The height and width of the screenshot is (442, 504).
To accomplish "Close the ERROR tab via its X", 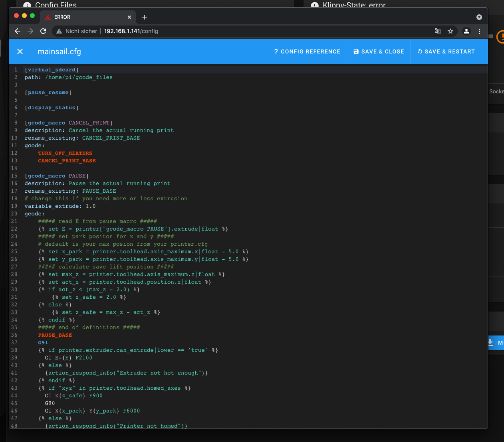I will tap(129, 17).
